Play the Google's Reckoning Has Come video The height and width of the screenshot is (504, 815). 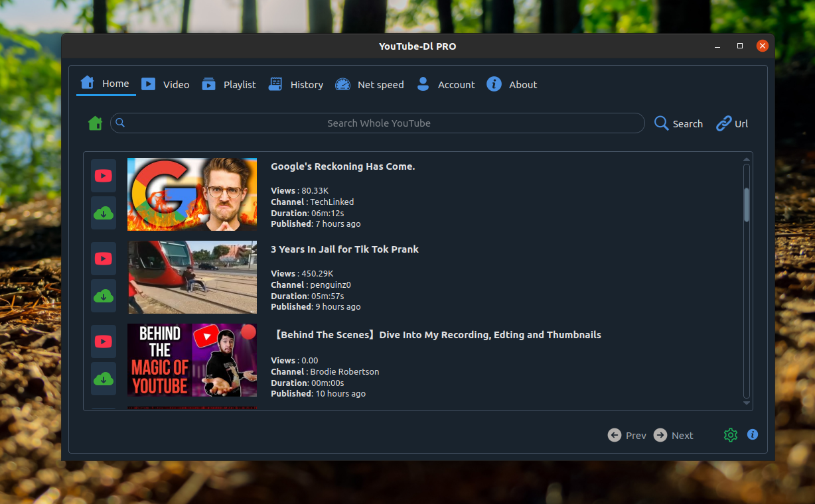pyautogui.click(x=104, y=176)
